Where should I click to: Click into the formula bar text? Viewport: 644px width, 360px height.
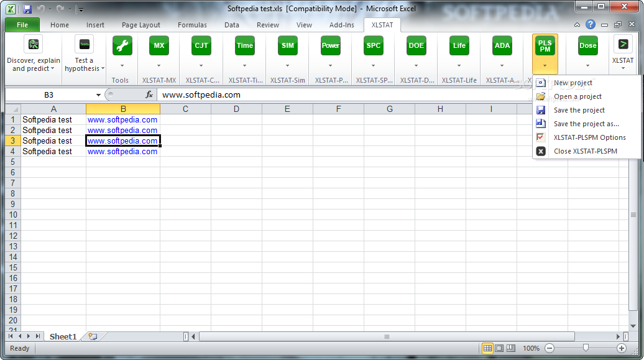pyautogui.click(x=201, y=95)
